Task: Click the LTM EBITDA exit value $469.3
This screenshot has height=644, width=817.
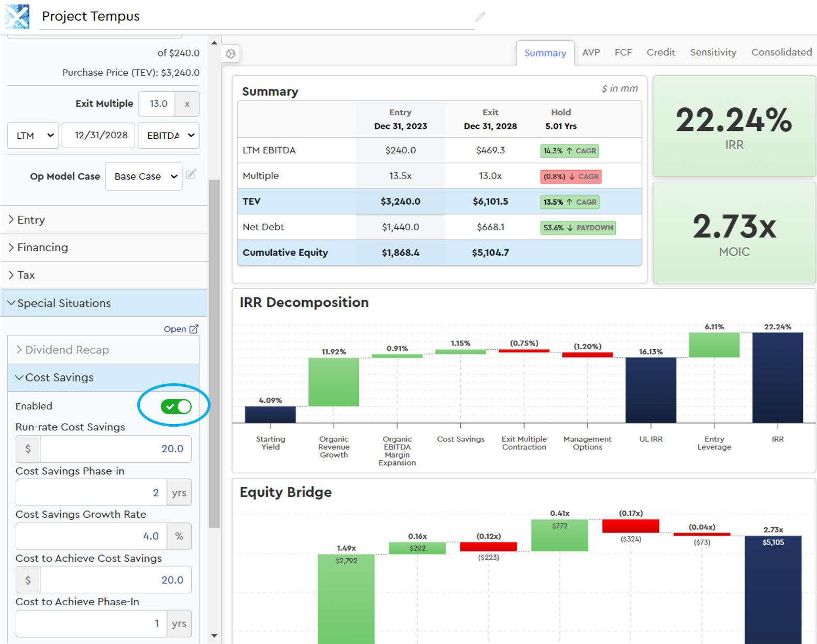Action: tap(490, 150)
